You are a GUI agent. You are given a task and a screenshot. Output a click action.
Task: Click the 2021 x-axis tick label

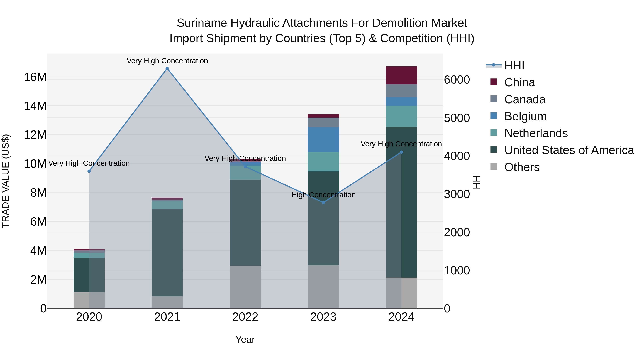[167, 317]
